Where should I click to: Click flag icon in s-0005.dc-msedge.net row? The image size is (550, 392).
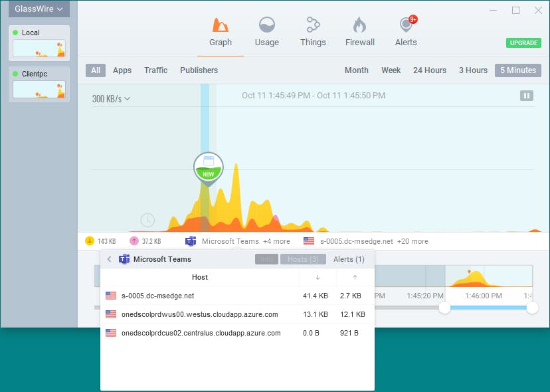click(x=111, y=296)
